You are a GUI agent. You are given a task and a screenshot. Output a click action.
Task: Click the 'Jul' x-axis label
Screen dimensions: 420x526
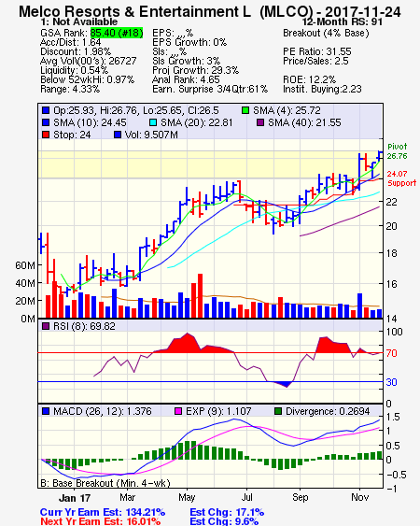[x=246, y=497]
